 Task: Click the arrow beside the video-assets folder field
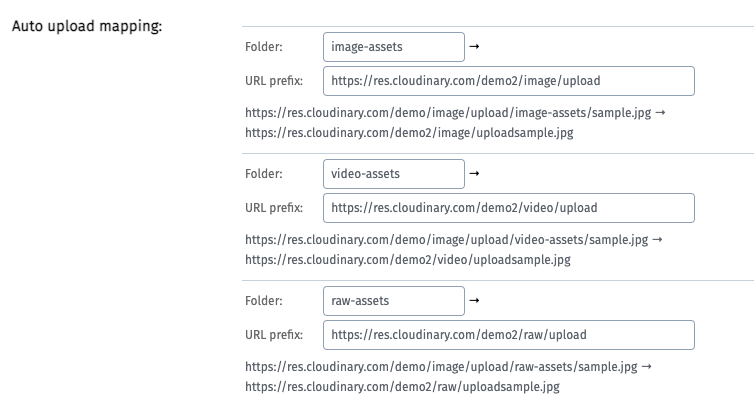(x=474, y=174)
